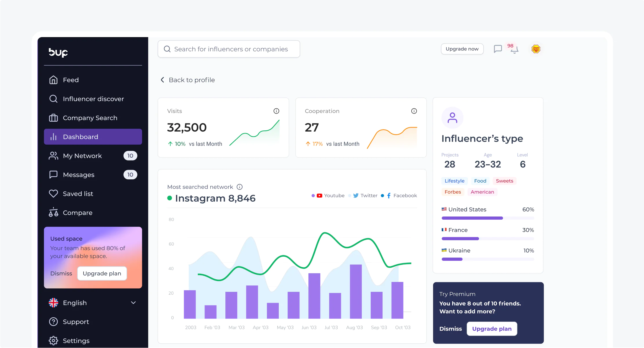Screen dimensions: 644x348
Task: Open the Feed home icon
Action: pos(53,80)
